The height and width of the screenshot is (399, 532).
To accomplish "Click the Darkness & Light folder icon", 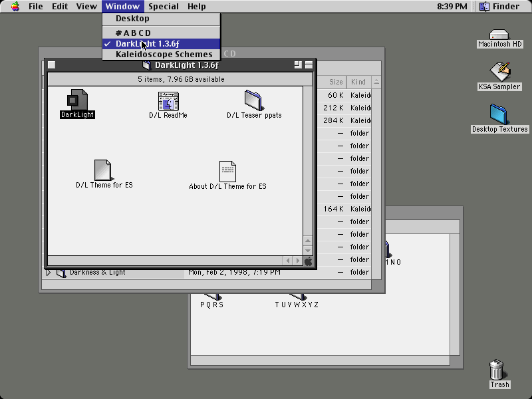I will pos(61,273).
